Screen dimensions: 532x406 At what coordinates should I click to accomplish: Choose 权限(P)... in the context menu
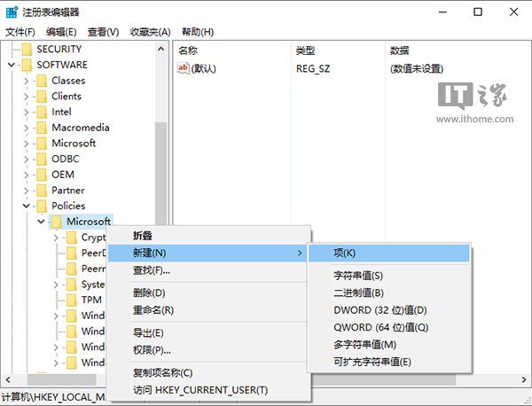point(209,350)
